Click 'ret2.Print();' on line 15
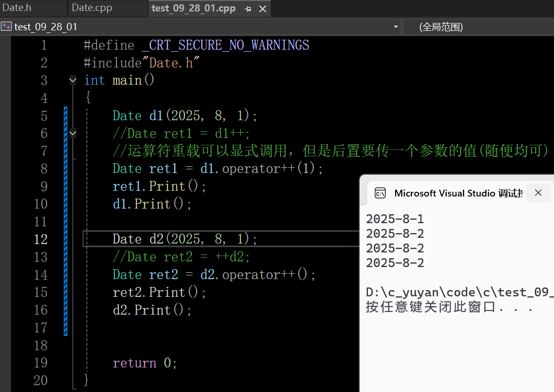 tap(159, 292)
